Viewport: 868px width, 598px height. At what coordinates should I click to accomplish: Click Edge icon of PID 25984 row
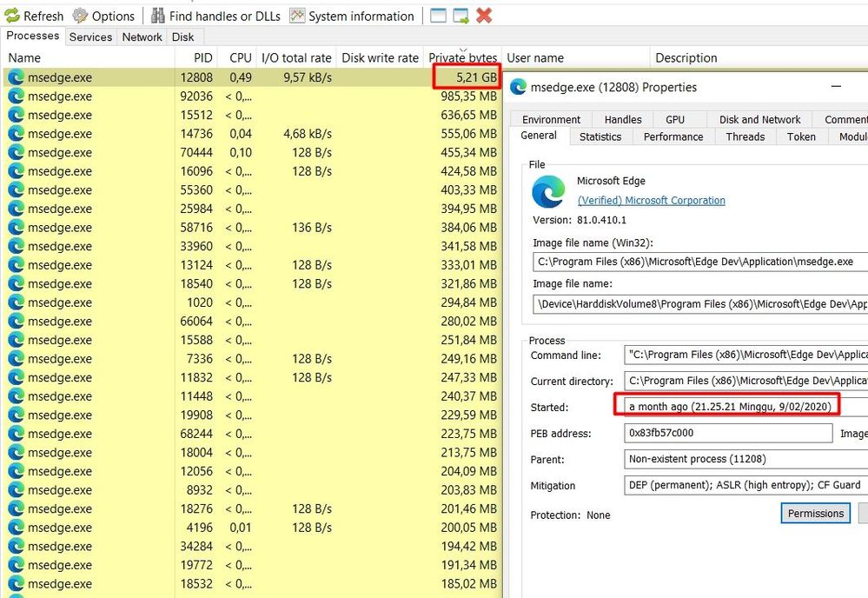pyautogui.click(x=17, y=209)
